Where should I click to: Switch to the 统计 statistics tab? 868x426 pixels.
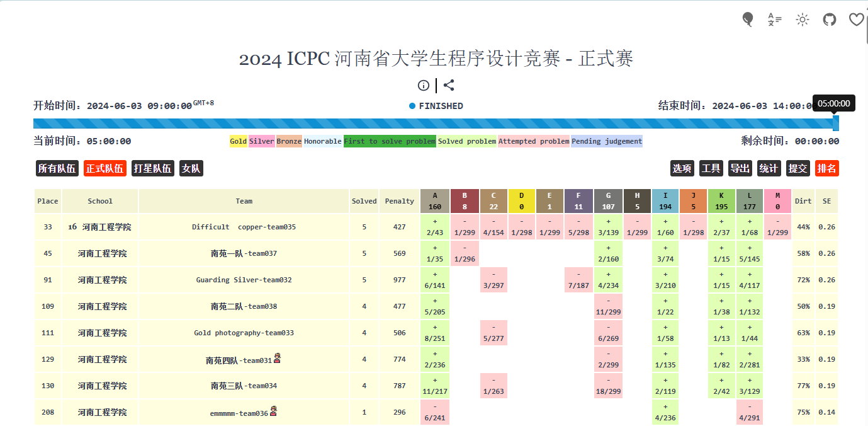coord(769,168)
